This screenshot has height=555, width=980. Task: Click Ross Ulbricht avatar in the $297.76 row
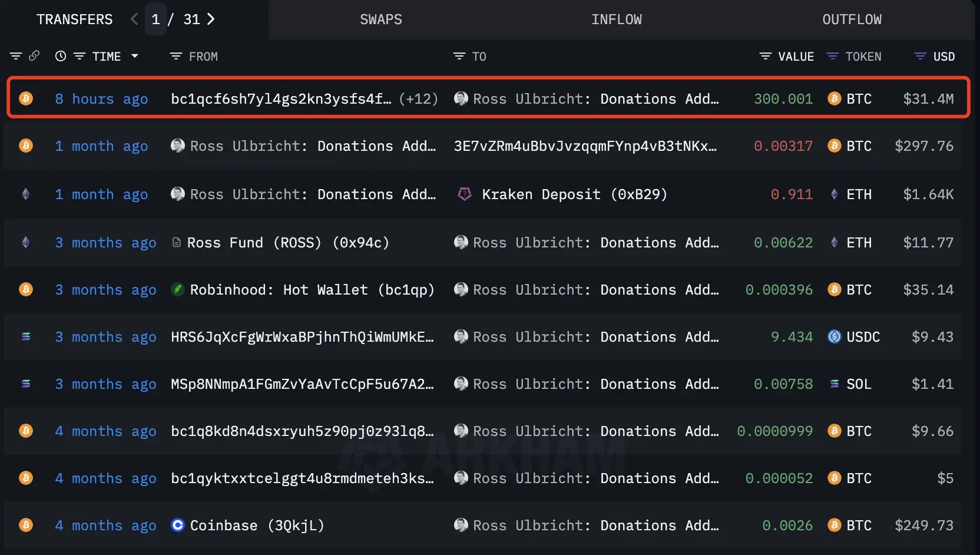[177, 146]
